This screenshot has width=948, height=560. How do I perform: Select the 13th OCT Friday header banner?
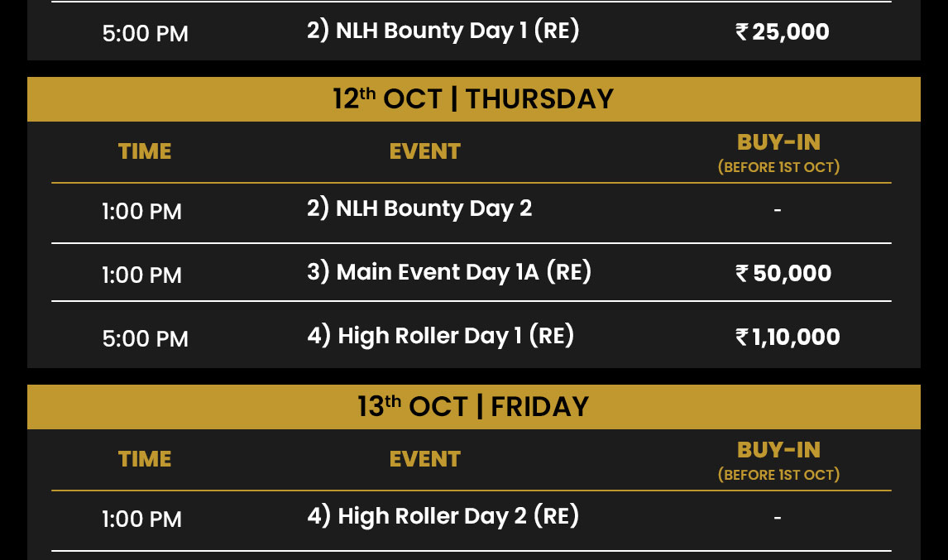[474, 407]
